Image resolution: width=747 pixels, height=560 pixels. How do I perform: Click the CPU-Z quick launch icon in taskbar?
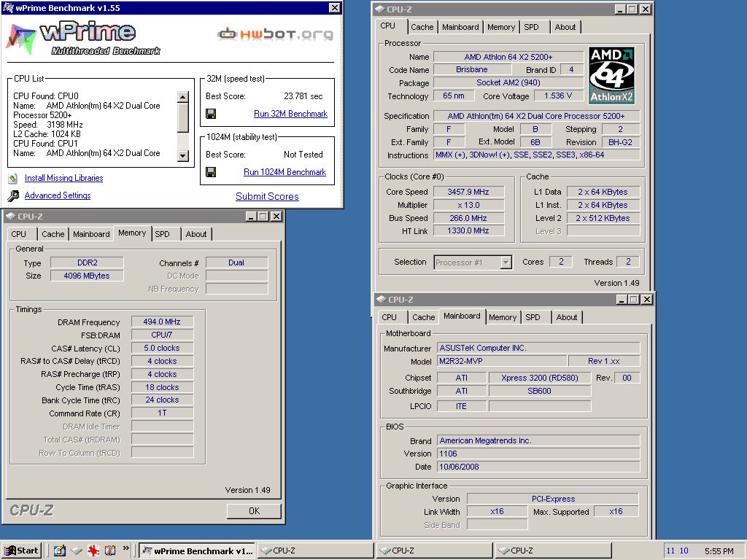tap(77, 551)
